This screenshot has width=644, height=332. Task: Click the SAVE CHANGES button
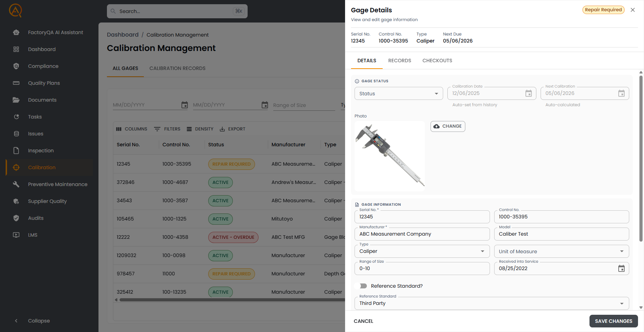tap(613, 321)
